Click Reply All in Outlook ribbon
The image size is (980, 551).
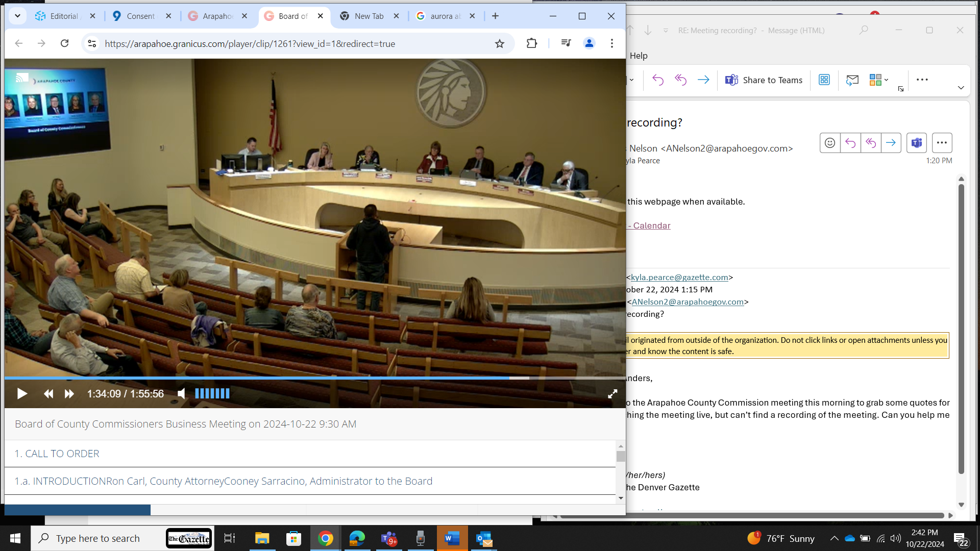[x=680, y=80]
